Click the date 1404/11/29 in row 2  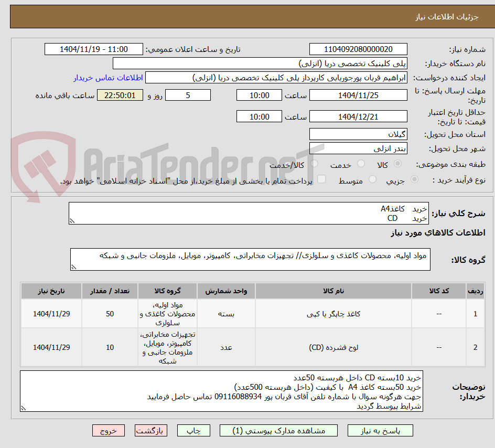pos(51,347)
